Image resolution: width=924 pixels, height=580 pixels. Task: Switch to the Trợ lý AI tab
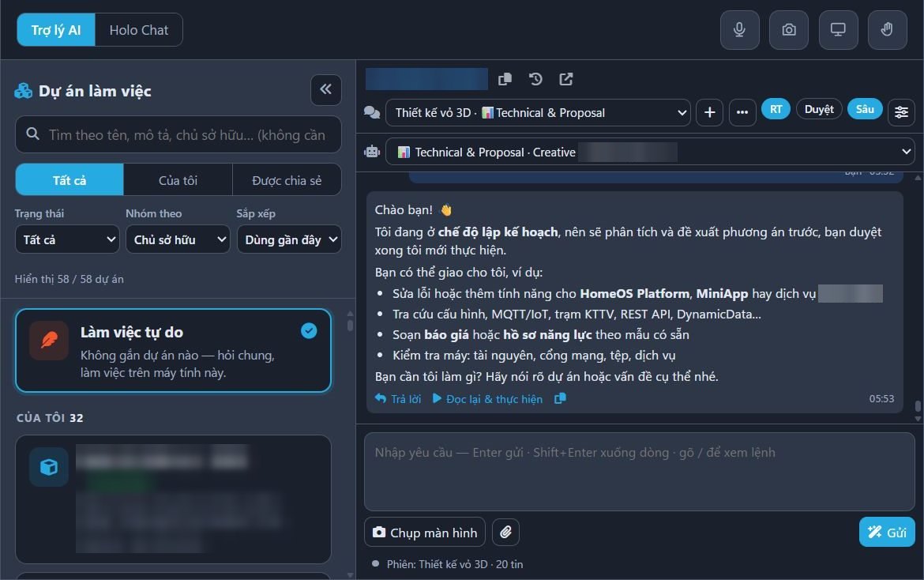pos(56,29)
